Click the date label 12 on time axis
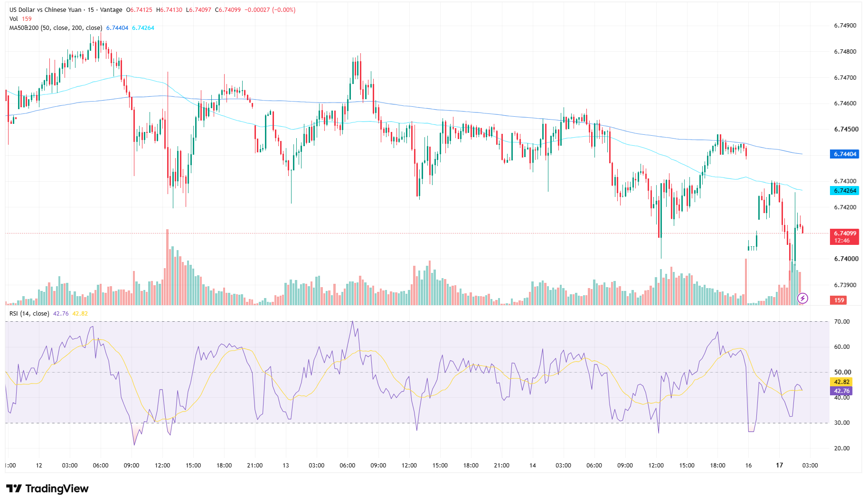This screenshot has width=867, height=504. click(39, 466)
